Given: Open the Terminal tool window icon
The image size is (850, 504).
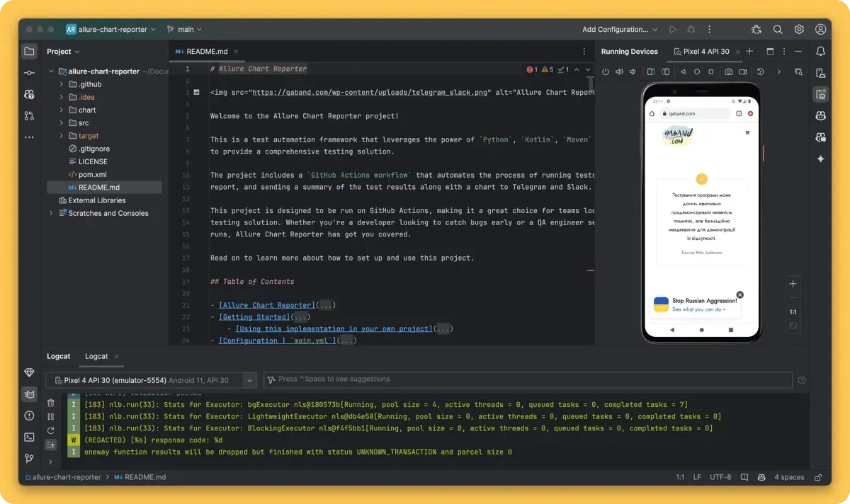Looking at the screenshot, I should [29, 437].
